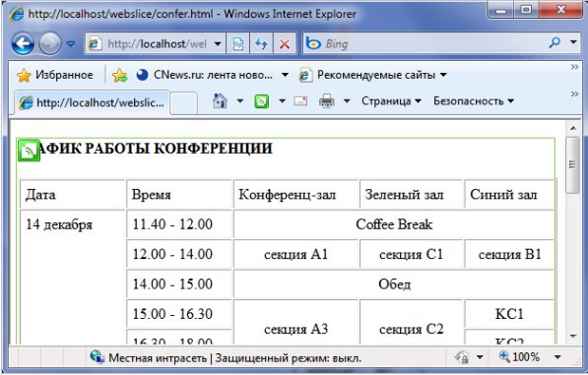Run search with the magnifier icon
The image size is (588, 375).
click(555, 42)
